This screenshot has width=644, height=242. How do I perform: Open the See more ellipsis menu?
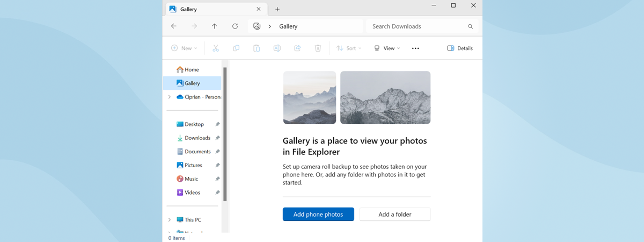coord(415,48)
